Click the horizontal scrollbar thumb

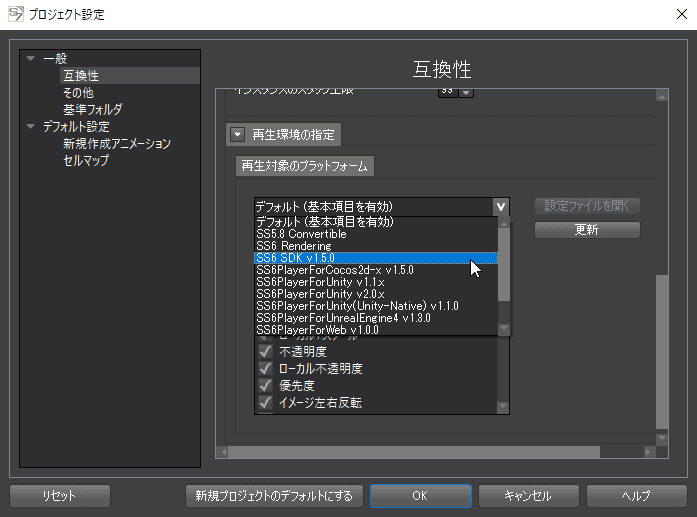click(x=414, y=452)
